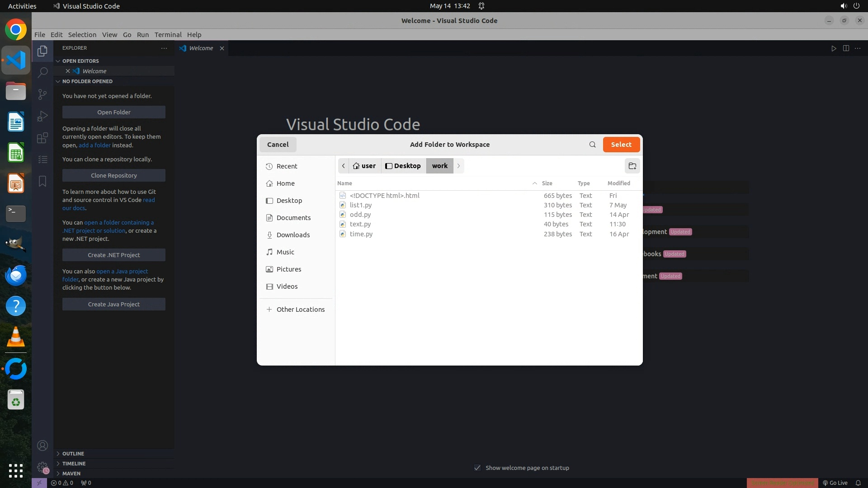Open the Manage gear icon
The width and height of the screenshot is (868, 488).
point(42,467)
